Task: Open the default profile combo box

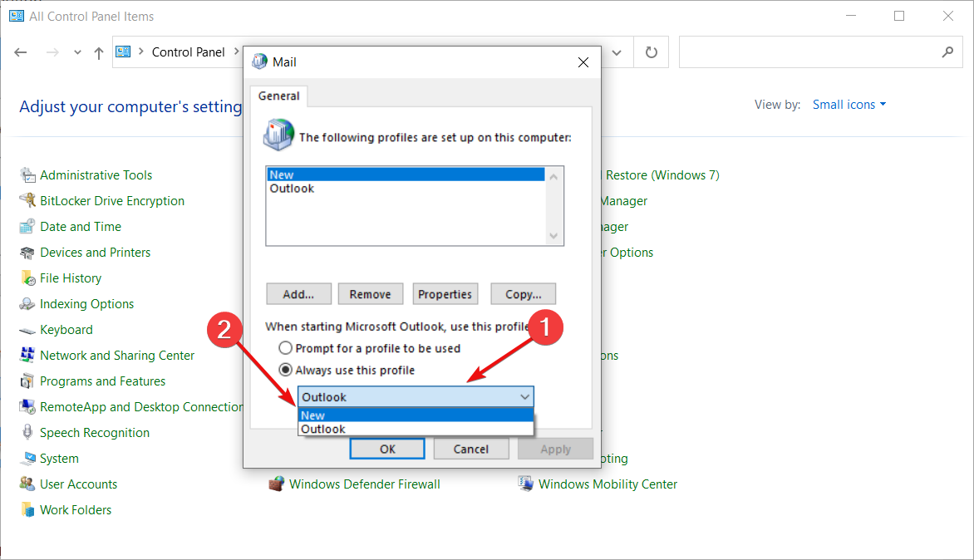Action: pos(416,396)
